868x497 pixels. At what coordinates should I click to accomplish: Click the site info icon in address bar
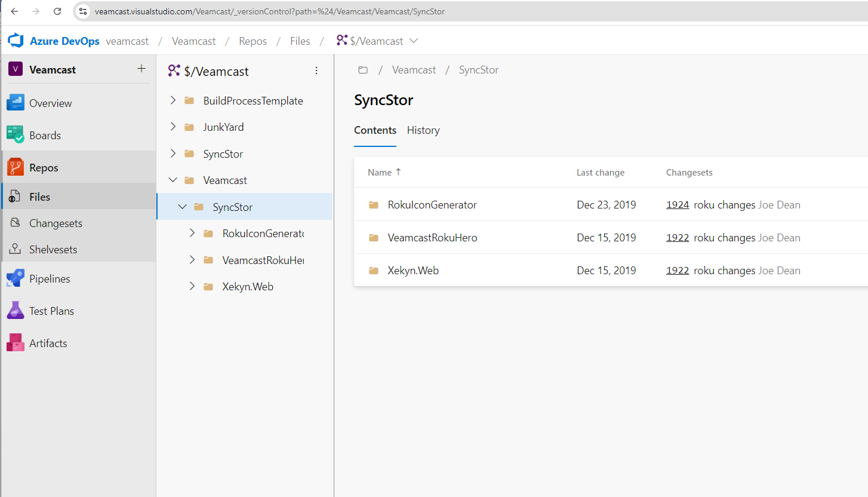coord(84,11)
